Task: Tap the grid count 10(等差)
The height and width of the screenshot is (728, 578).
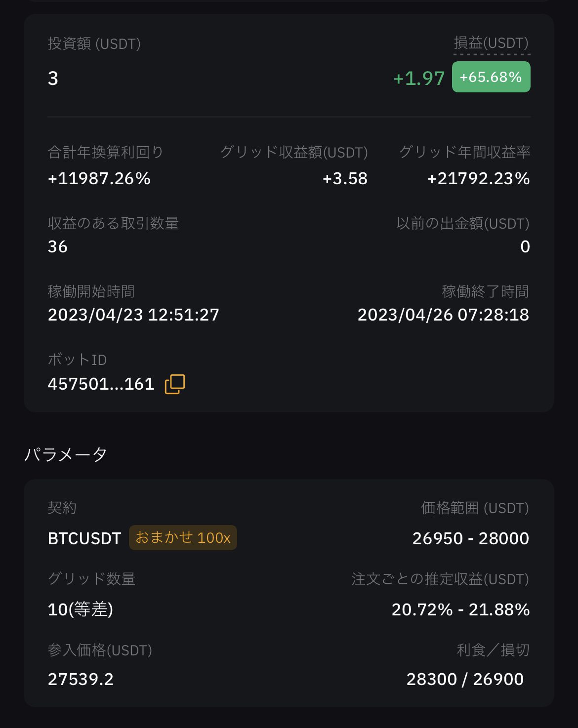Action: pos(81,609)
